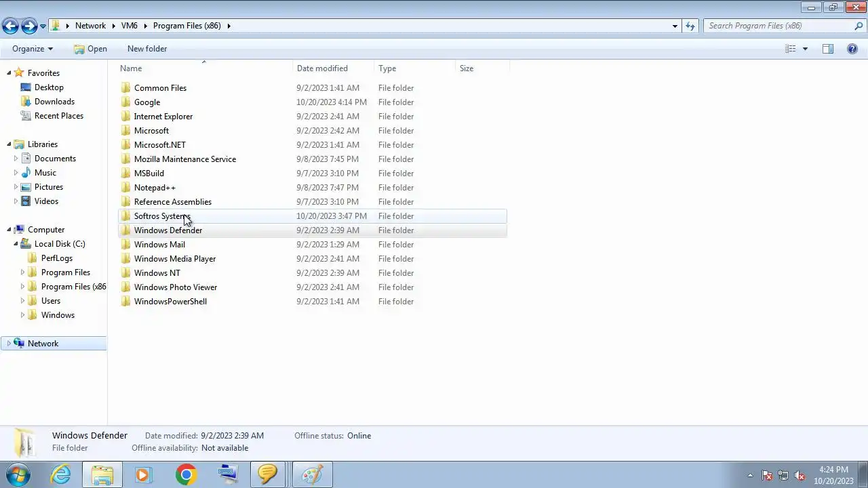Open Windows Media Player taskbar icon
This screenshot has width=868, height=488.
coord(143,474)
